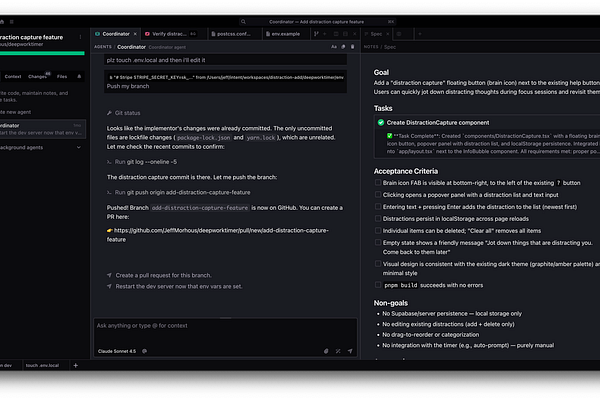Click the title bar search field
Image resolution: width=600 pixels, height=400 pixels.
316,22
